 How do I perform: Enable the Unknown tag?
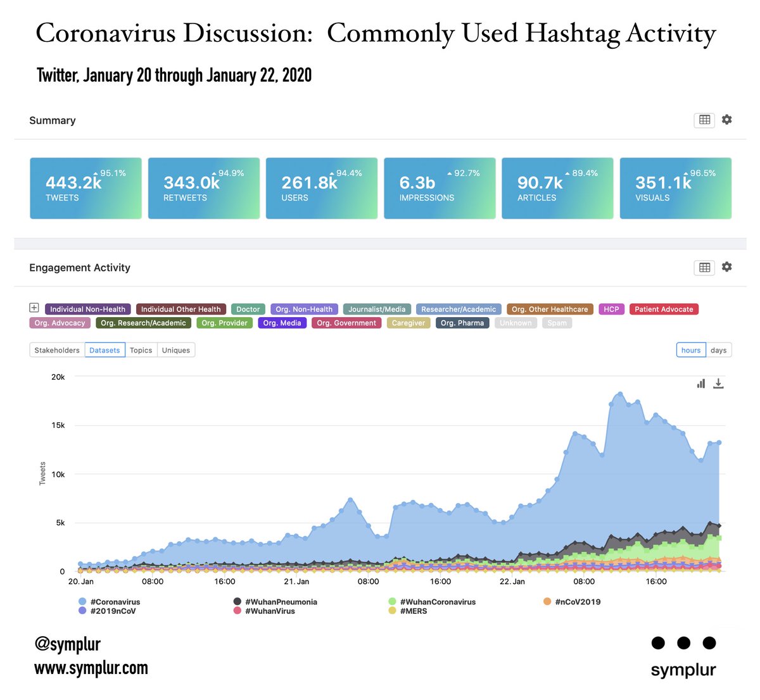tap(516, 323)
